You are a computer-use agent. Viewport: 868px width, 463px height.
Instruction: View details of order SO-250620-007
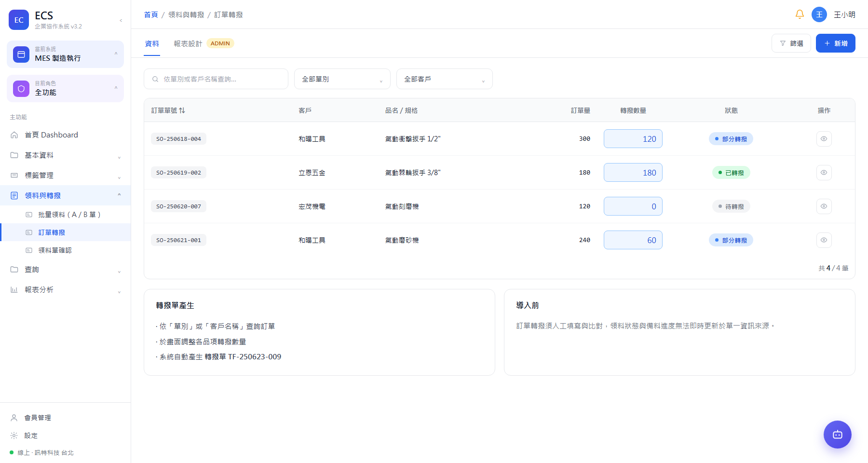pyautogui.click(x=824, y=206)
